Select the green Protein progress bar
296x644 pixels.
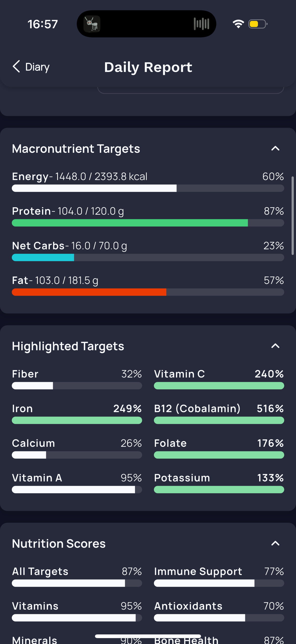[148, 223]
